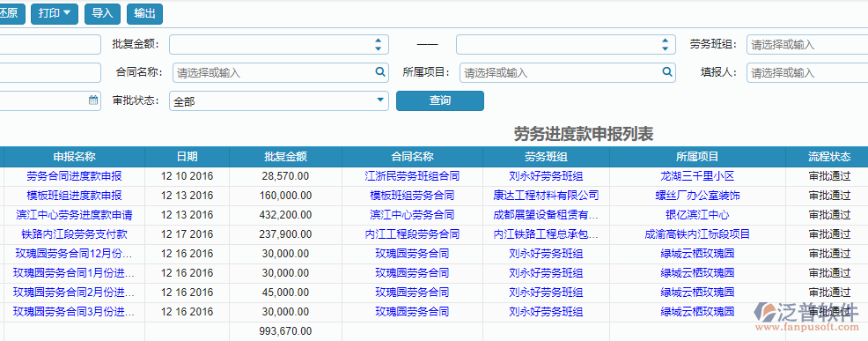Viewport: 868px width, 341px height.
Task: Click the 劳务班组 column header
Action: pyautogui.click(x=546, y=157)
